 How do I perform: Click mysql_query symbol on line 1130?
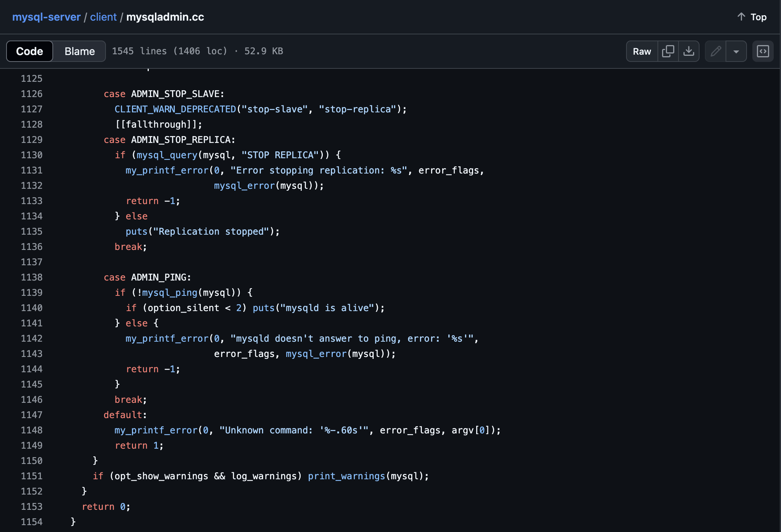point(167,155)
